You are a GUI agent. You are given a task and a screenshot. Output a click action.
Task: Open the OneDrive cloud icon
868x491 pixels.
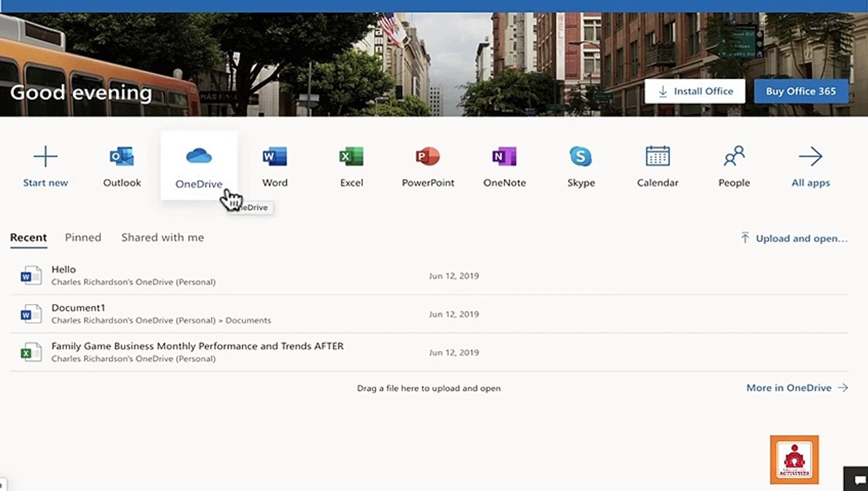[x=199, y=157]
